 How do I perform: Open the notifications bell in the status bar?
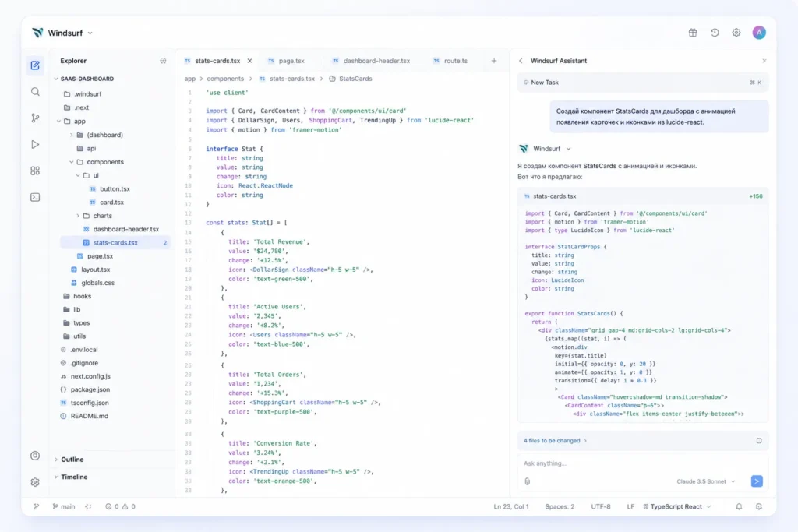pyautogui.click(x=739, y=506)
